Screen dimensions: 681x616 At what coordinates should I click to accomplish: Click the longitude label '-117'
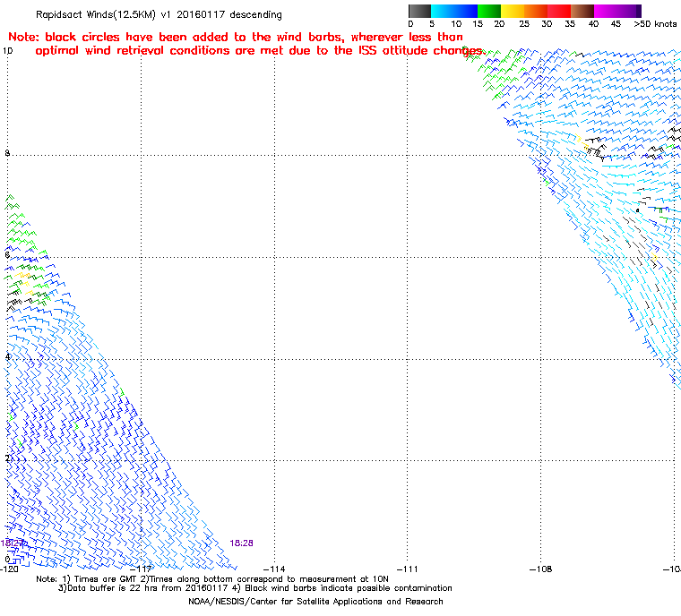click(142, 569)
